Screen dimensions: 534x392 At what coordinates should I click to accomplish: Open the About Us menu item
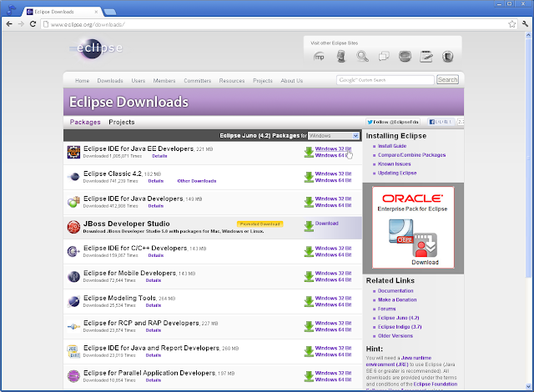[292, 81]
